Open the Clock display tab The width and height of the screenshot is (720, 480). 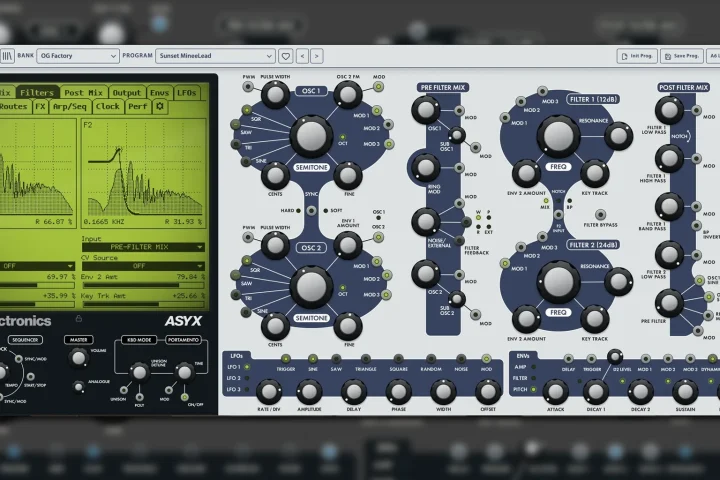point(107,107)
